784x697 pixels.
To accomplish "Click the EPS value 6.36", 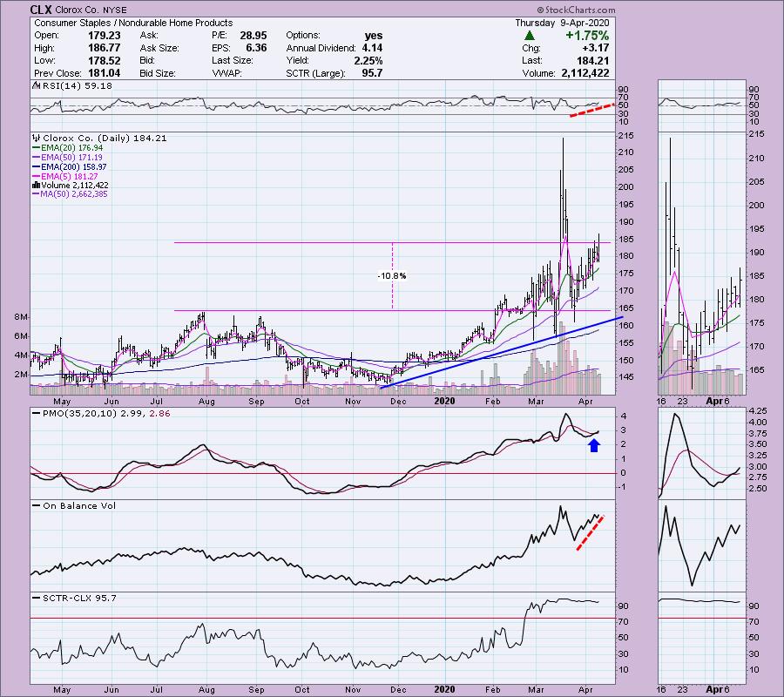I will [x=256, y=48].
